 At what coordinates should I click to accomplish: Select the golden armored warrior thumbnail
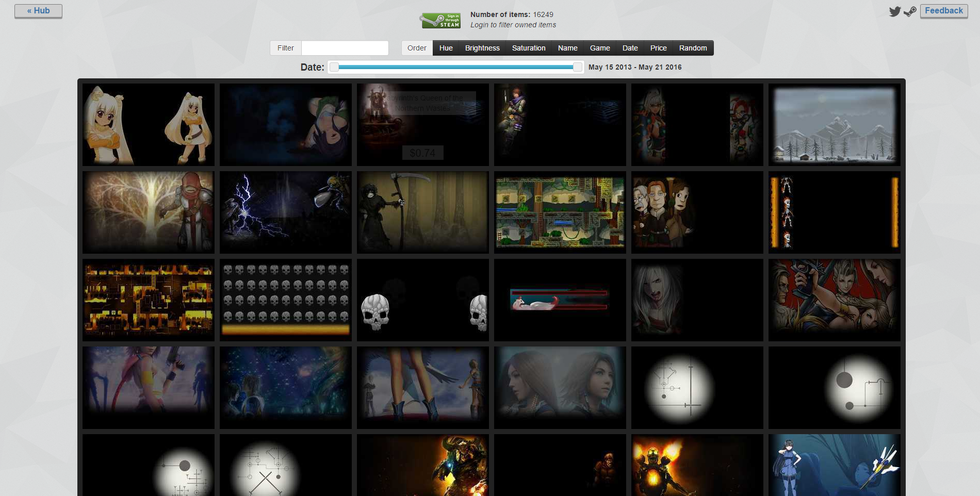pos(423,465)
